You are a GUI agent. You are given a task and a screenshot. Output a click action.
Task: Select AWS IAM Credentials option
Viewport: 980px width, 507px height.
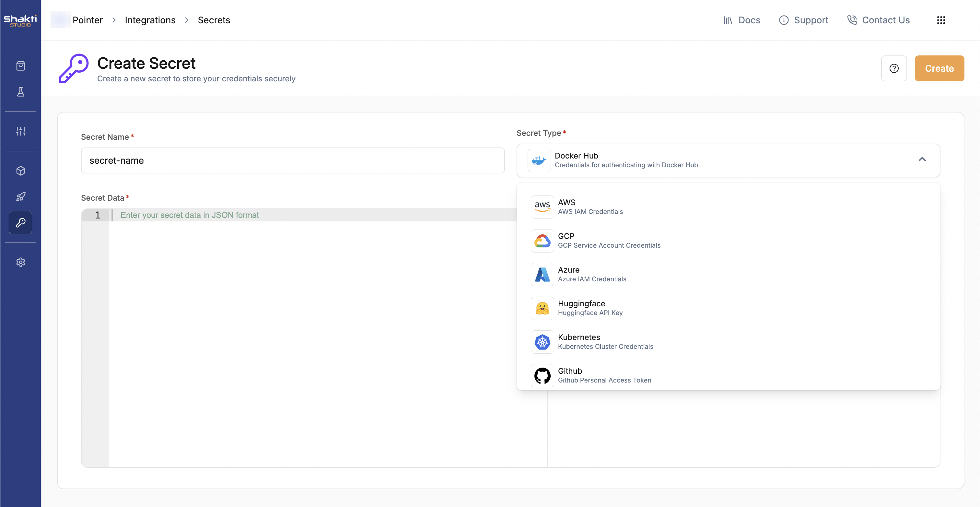coord(728,207)
